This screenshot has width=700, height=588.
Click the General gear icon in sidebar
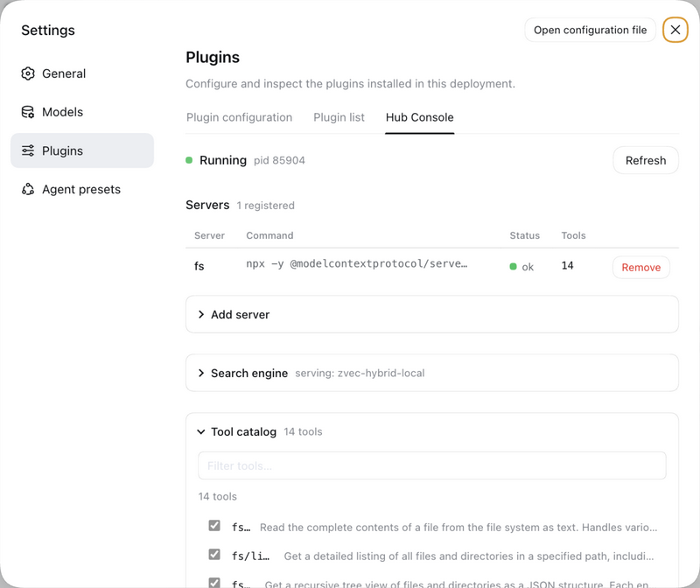click(x=28, y=73)
